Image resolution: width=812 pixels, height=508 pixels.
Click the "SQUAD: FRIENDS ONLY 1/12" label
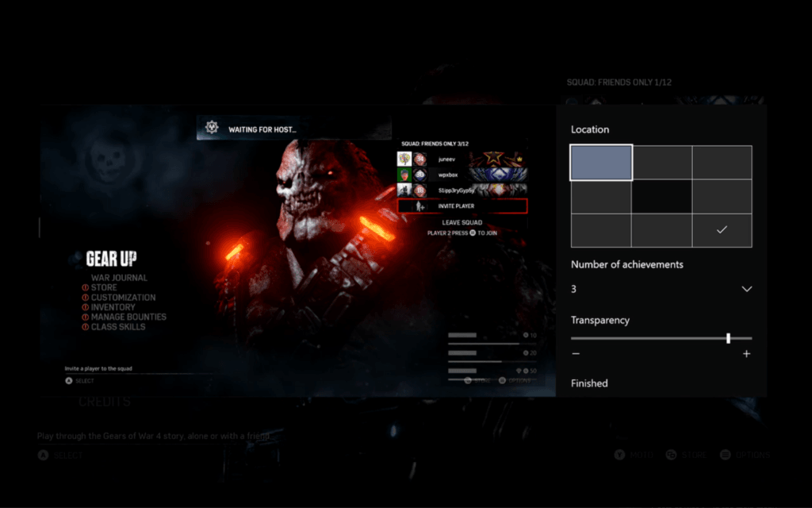(619, 83)
